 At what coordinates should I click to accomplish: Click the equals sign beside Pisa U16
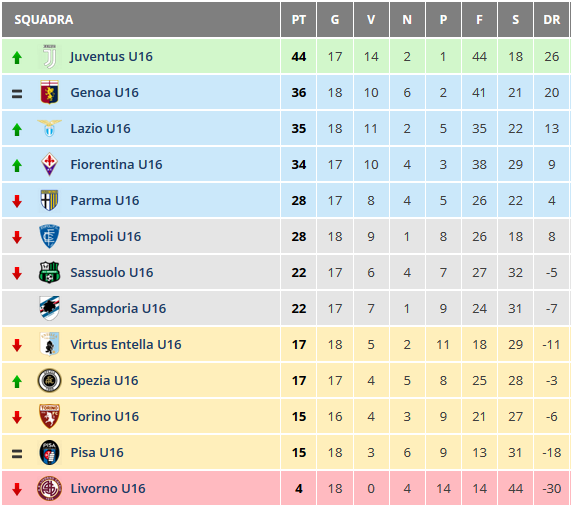(17, 454)
